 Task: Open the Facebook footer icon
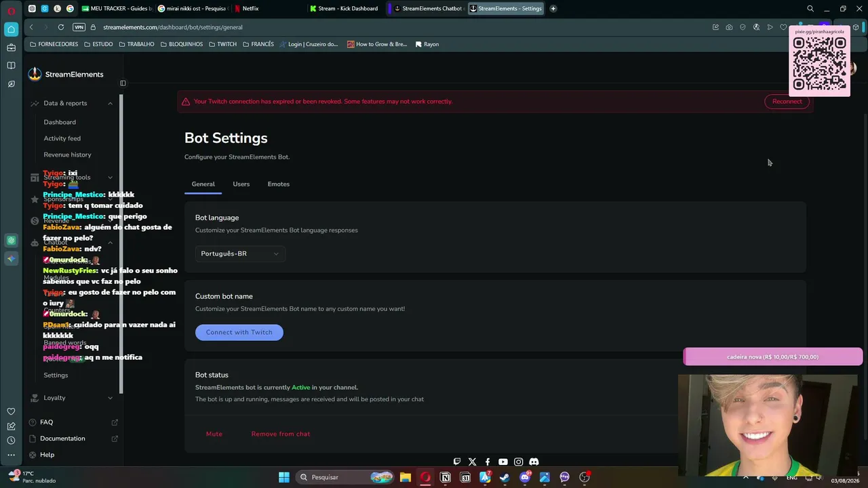point(488,462)
